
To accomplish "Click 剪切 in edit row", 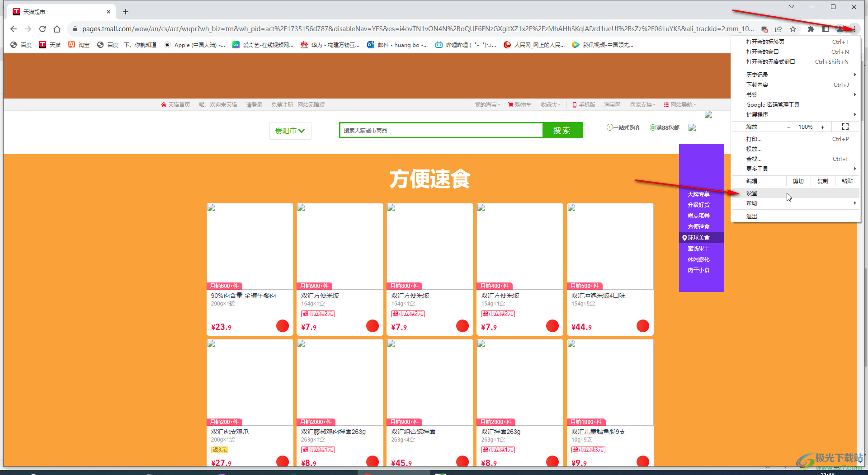I will tap(798, 181).
